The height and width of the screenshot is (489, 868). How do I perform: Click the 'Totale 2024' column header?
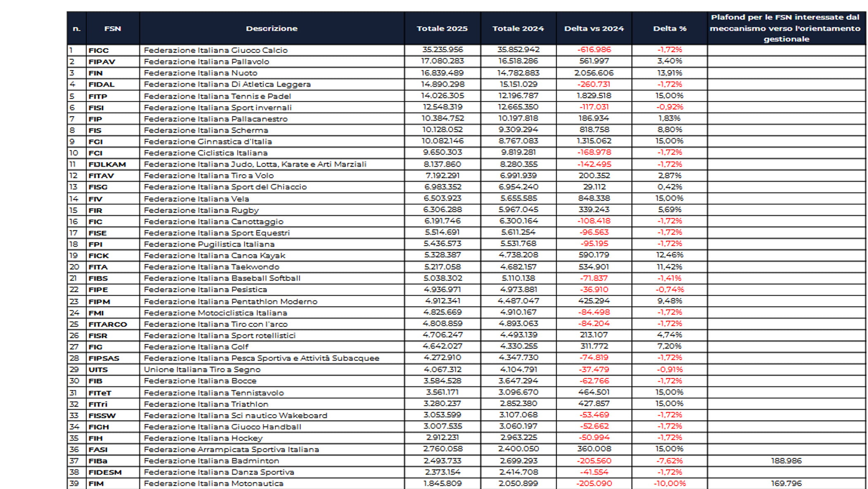click(x=518, y=29)
